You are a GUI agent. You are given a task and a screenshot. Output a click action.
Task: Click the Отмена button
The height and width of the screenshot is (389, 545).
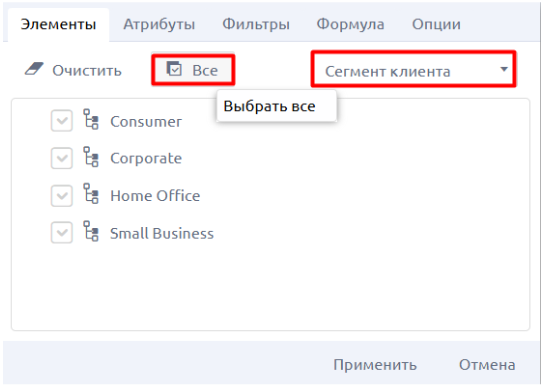pyautogui.click(x=487, y=365)
